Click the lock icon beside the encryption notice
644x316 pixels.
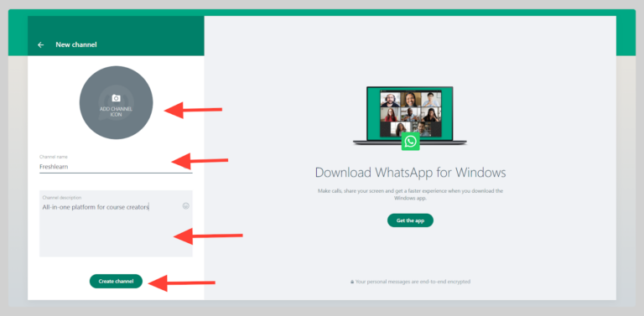[352, 282]
